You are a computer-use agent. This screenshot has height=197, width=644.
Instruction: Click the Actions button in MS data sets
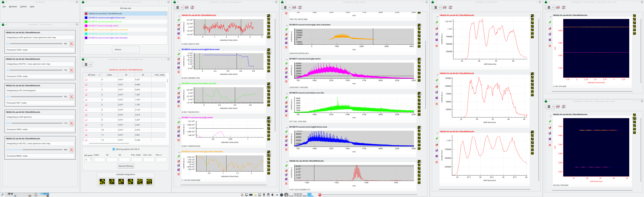[x=125, y=50]
